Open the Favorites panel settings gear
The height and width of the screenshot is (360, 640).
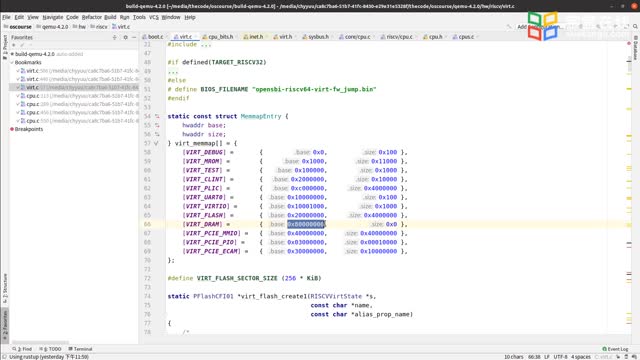coord(125,37)
